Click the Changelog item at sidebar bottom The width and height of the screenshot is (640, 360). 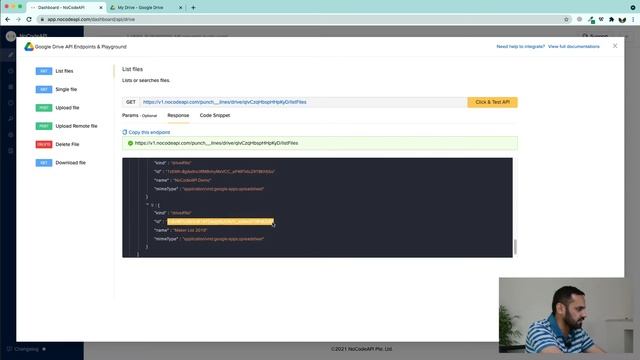pos(27,349)
